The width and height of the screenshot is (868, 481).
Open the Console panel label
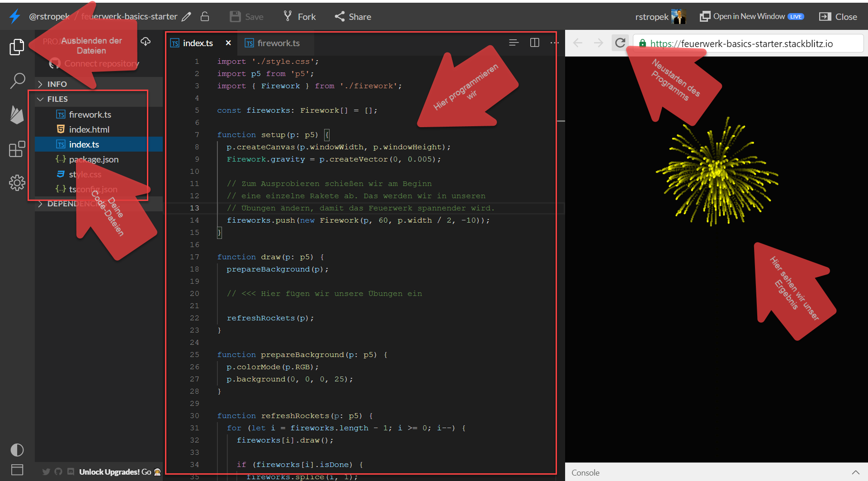point(585,473)
